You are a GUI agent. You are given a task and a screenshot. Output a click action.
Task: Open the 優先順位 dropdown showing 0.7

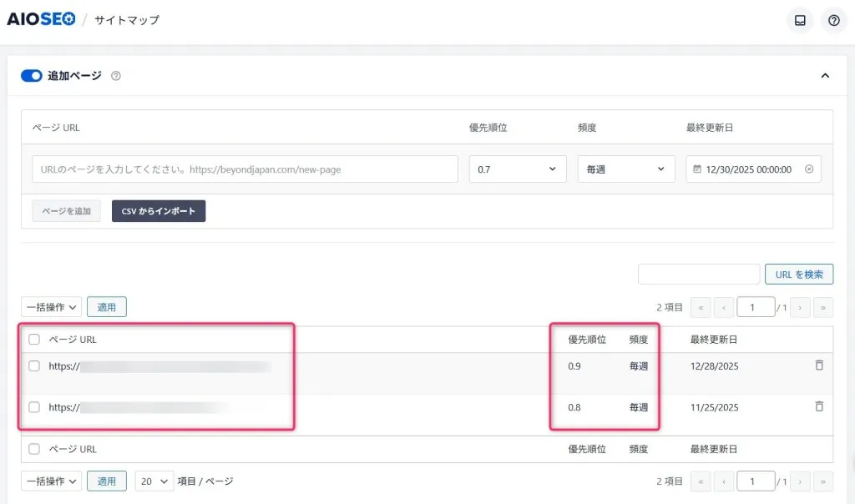pyautogui.click(x=517, y=169)
